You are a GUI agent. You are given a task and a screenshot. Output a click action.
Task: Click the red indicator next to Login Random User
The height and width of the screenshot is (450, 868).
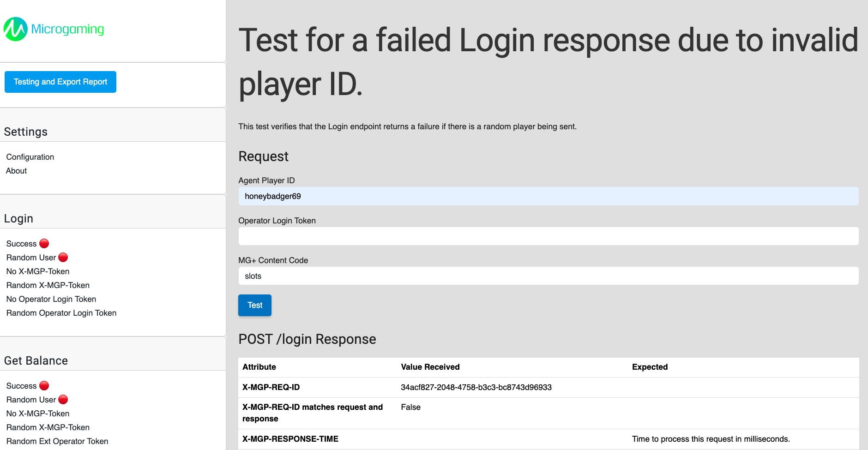pos(63,257)
